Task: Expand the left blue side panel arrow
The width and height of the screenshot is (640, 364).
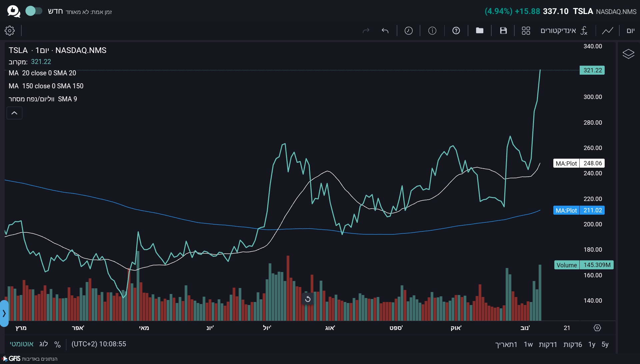Action: 4,313
